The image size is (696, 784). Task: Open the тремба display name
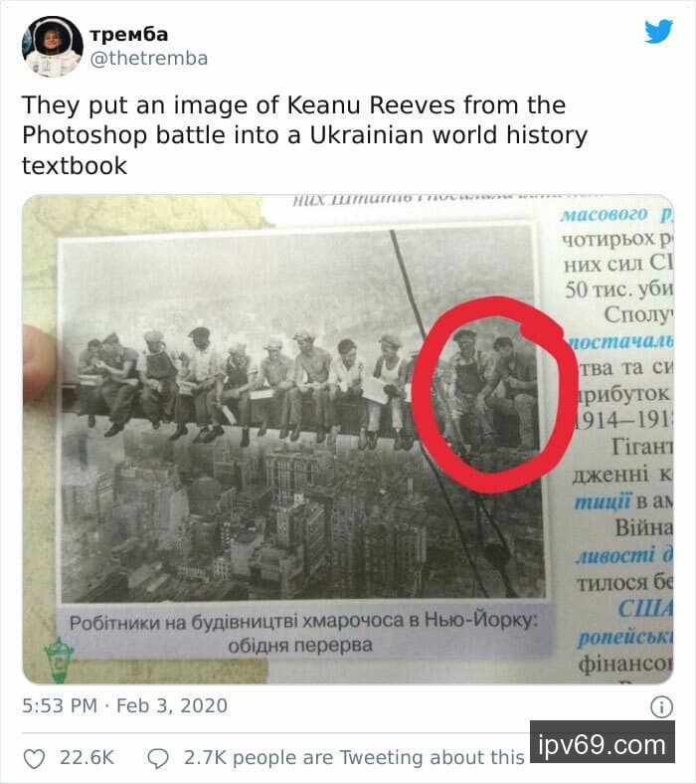(x=129, y=34)
